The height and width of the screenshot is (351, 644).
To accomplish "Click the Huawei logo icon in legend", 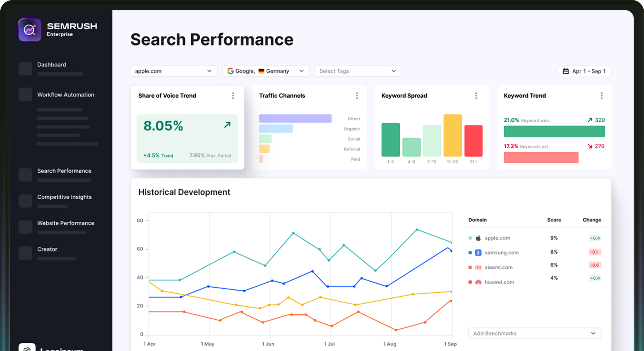I will tap(478, 282).
